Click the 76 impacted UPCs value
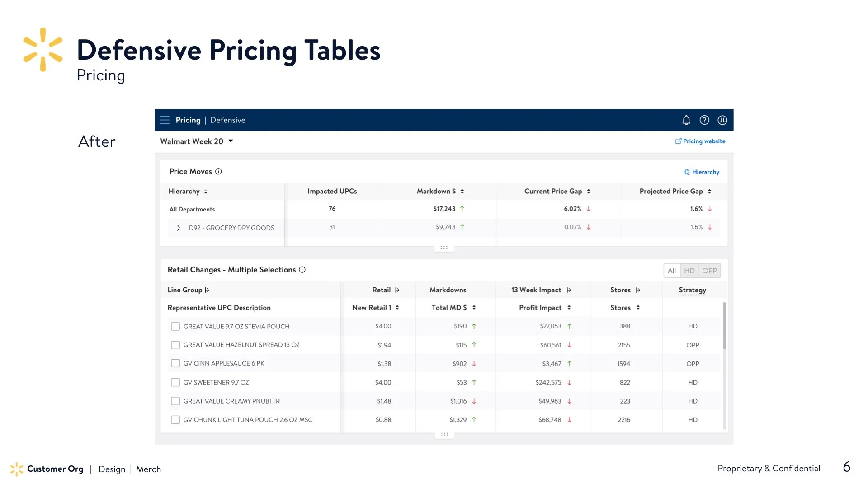This screenshot has width=868, height=488. [332, 209]
